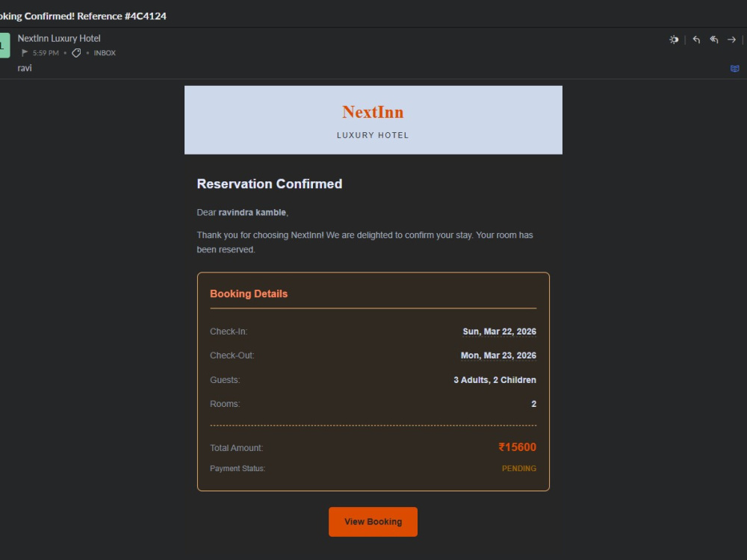
Task: Click the Guests label
Action: tap(225, 380)
